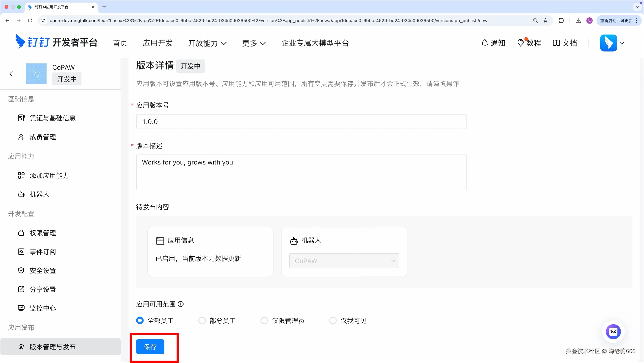Select the 全部员工 radio option
The width and height of the screenshot is (644, 363).
pyautogui.click(x=140, y=320)
